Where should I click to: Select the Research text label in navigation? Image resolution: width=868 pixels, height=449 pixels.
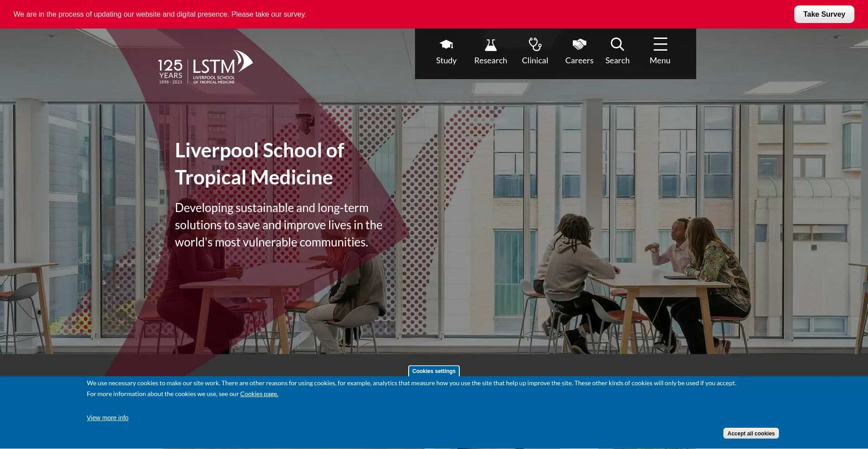[x=491, y=61]
